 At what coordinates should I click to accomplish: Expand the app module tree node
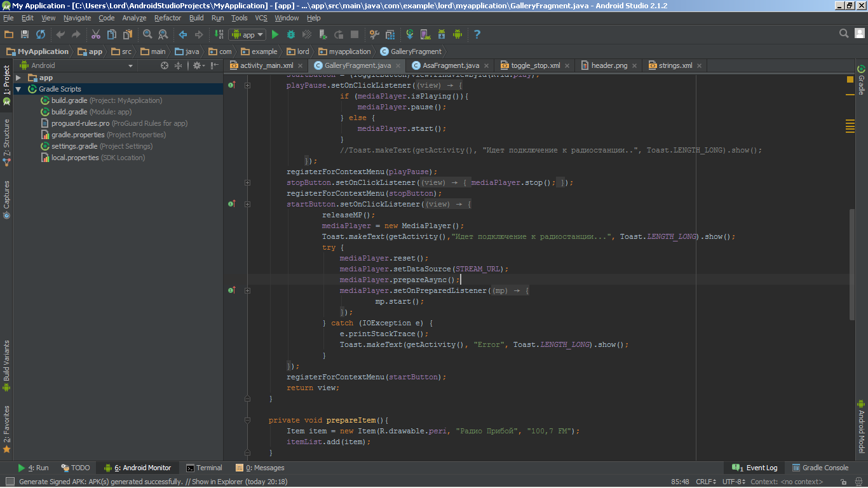pyautogui.click(x=18, y=78)
